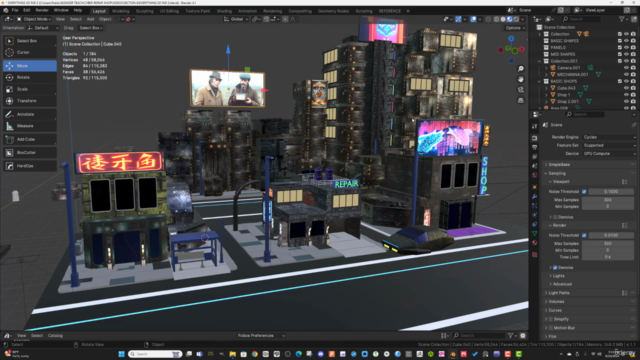
Task: Open the Render properties tab icon
Action: [535, 138]
